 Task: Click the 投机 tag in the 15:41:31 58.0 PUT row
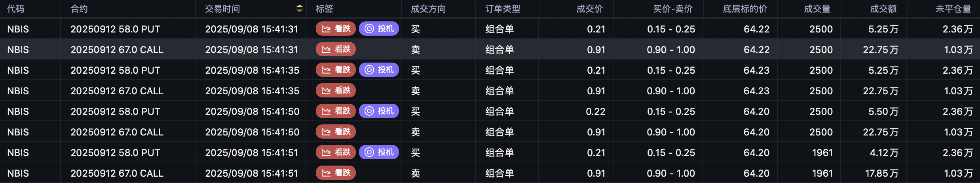pos(379,29)
